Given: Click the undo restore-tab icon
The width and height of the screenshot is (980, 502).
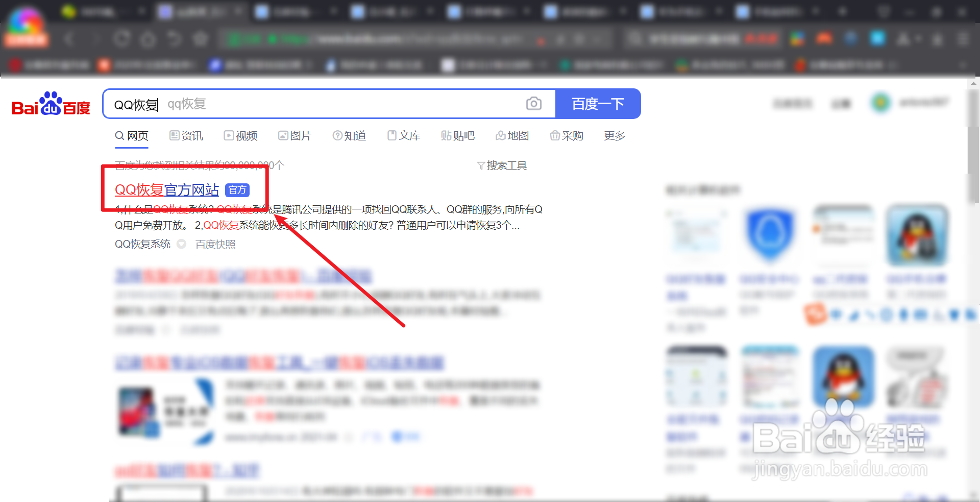Looking at the screenshot, I should point(175,38).
